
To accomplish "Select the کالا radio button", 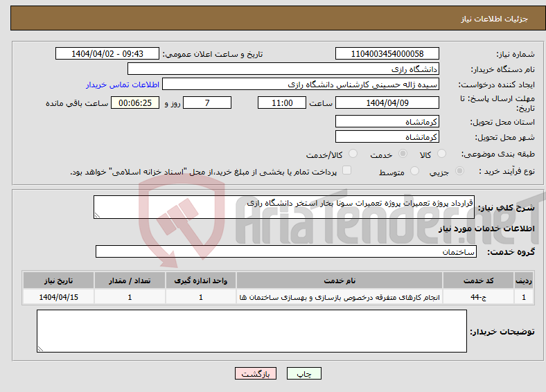I will tap(441, 154).
